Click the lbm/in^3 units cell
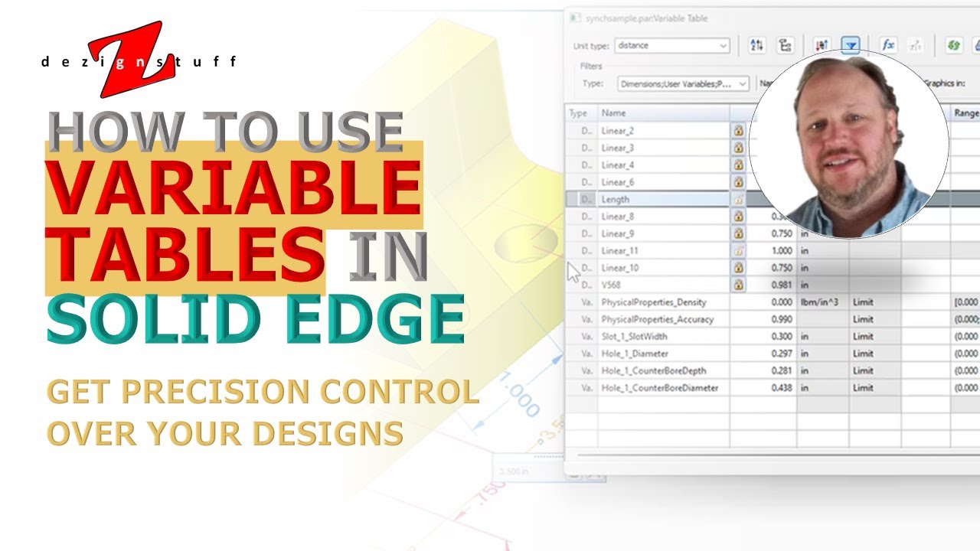Screen dimensions: 980x551 click(x=823, y=302)
